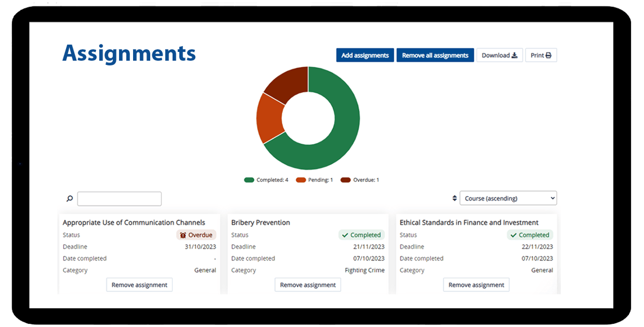
Task: Click the orange Pending legend swatch
Action: (301, 180)
